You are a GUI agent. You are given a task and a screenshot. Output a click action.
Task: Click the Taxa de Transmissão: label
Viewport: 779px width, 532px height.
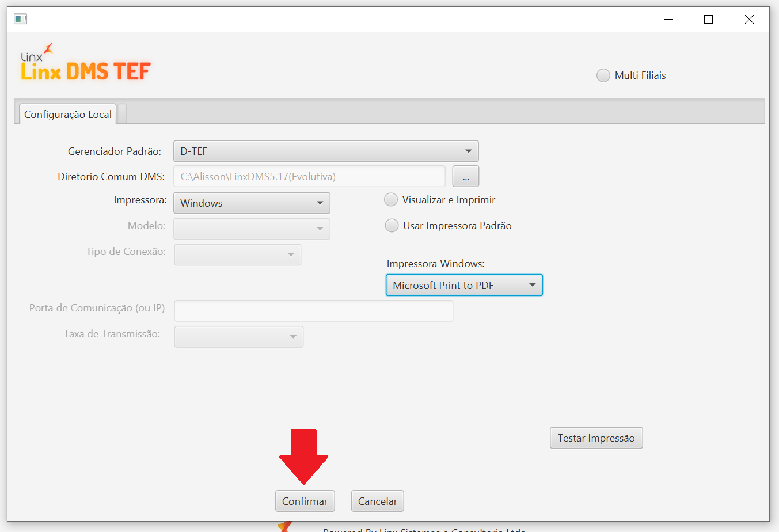click(x=112, y=334)
